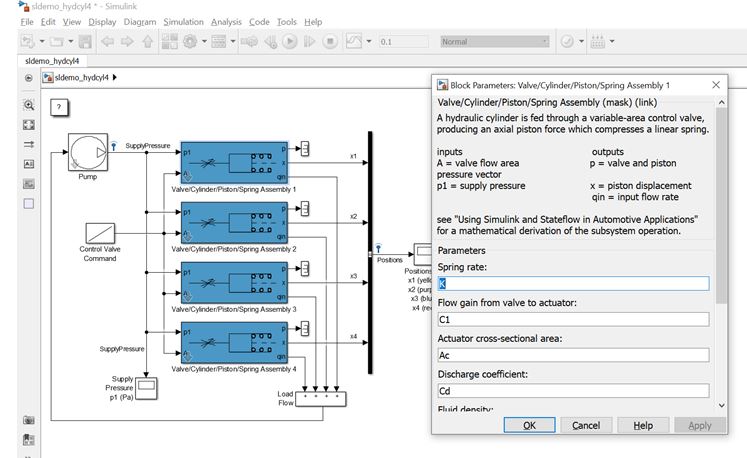This screenshot has height=458, width=747.
Task: Expand the Build Model dropdown arrow
Action: 612,41
